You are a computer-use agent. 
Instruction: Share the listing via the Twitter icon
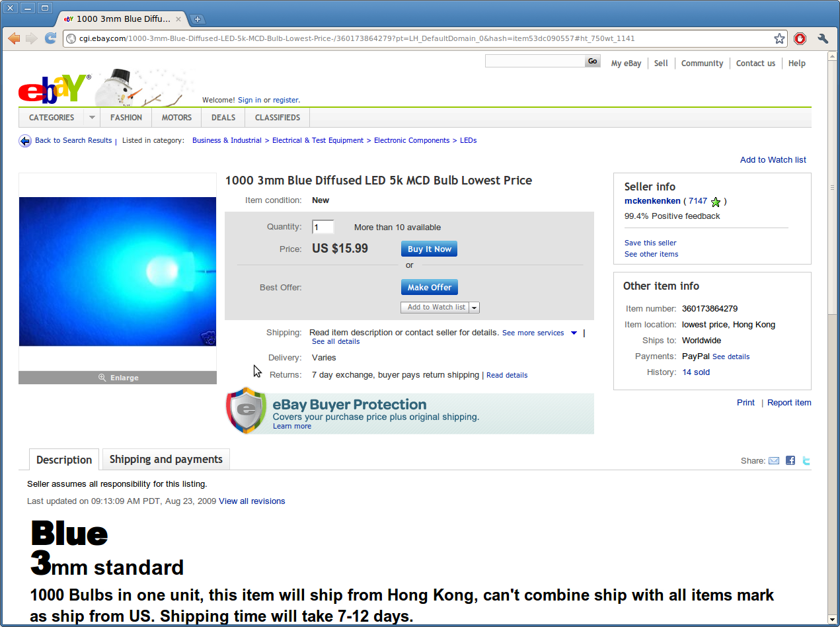coord(806,460)
